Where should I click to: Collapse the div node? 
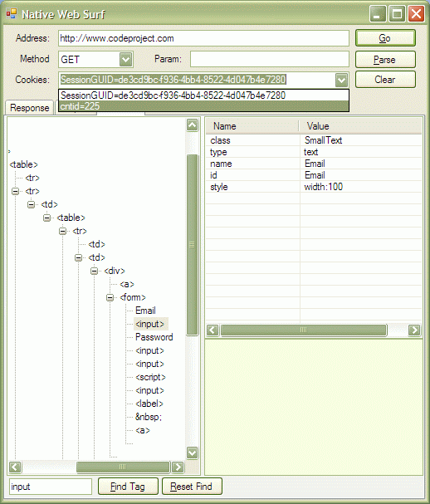pyautogui.click(x=94, y=271)
